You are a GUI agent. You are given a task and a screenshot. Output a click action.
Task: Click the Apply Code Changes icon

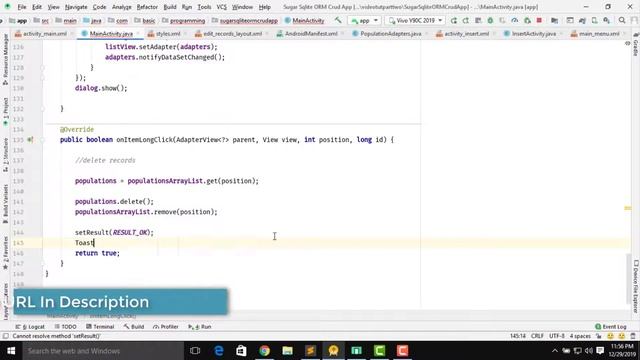tap(478, 20)
